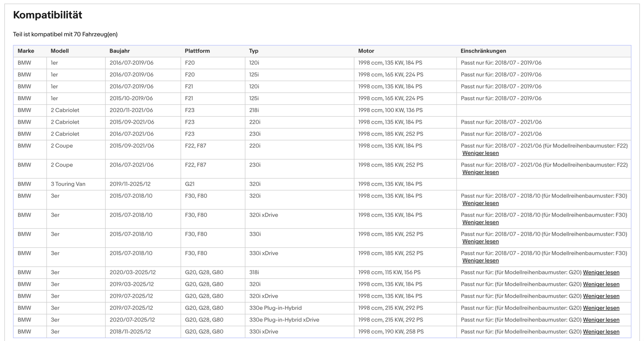
Task: Click Weniger lesen for 320i xDrive G20 row
Action: [x=601, y=296]
